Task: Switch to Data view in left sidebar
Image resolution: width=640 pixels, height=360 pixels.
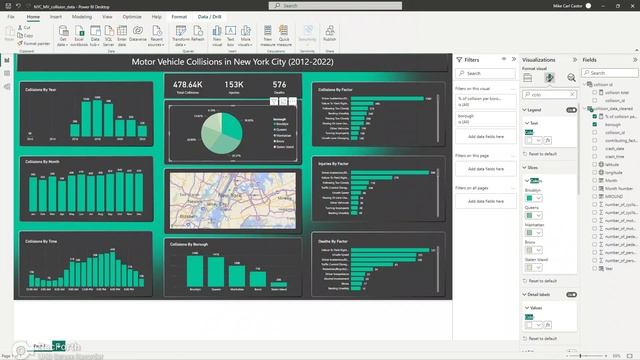Action: coord(7,73)
